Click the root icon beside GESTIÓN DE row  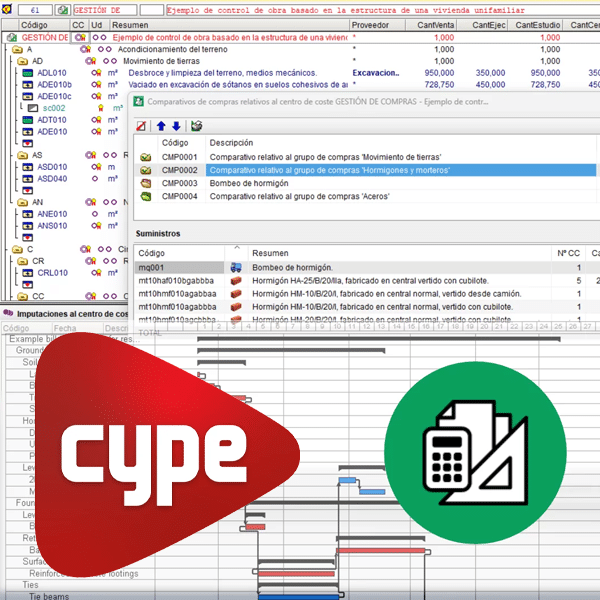click(12, 38)
